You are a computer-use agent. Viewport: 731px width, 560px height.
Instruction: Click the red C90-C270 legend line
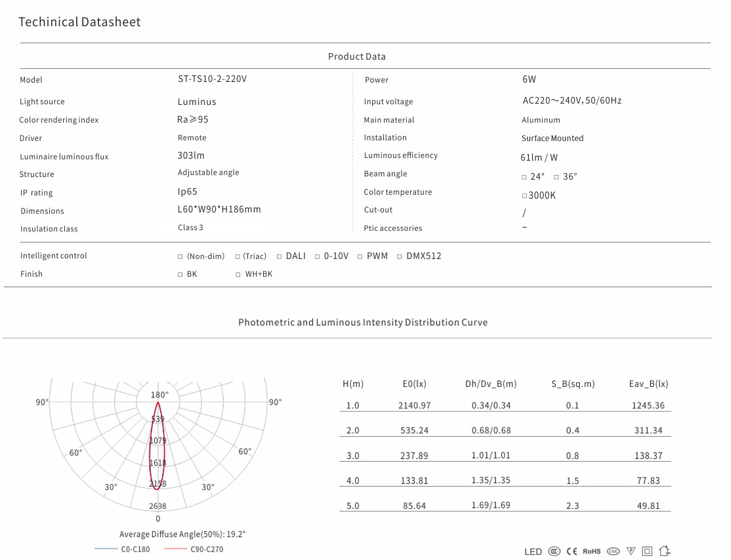click(x=175, y=549)
